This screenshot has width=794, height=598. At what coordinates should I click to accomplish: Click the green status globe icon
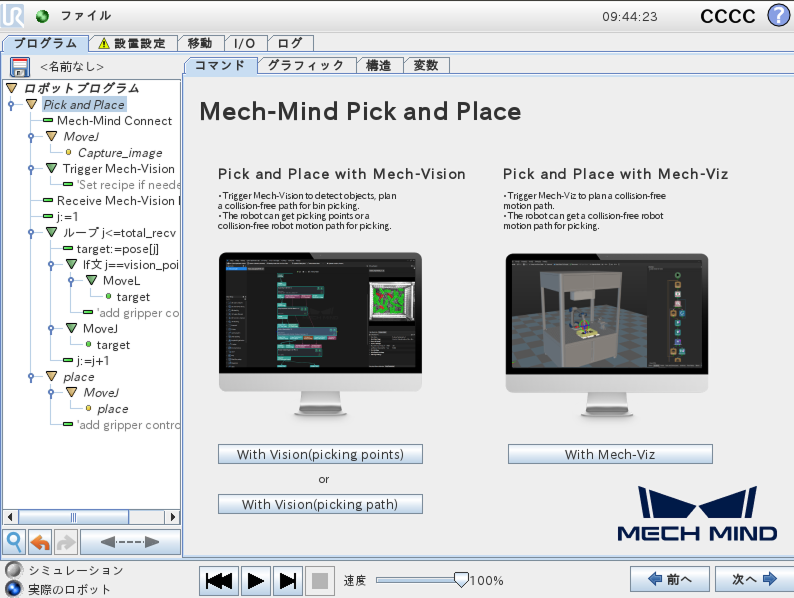43,16
